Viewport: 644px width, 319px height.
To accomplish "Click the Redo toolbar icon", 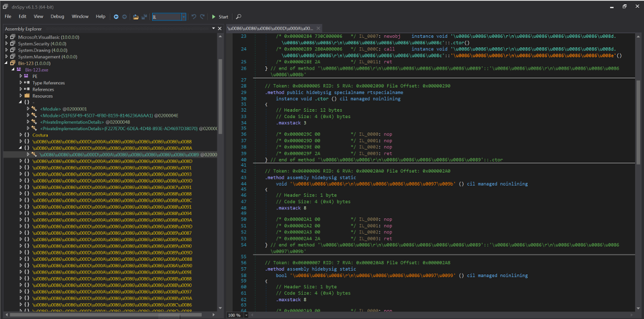I will point(203,17).
